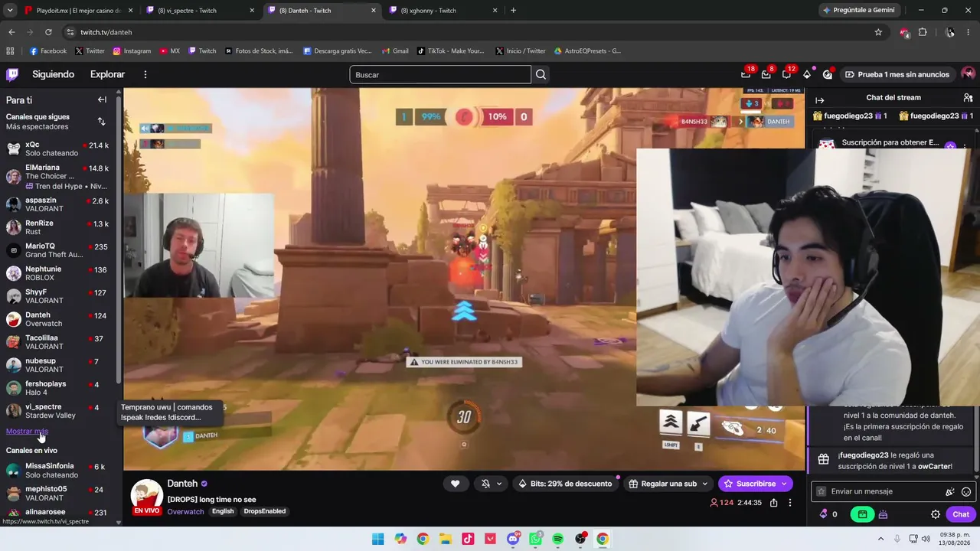980x551 pixels.
Task: Open WhatsApp from the taskbar
Action: coord(535,539)
